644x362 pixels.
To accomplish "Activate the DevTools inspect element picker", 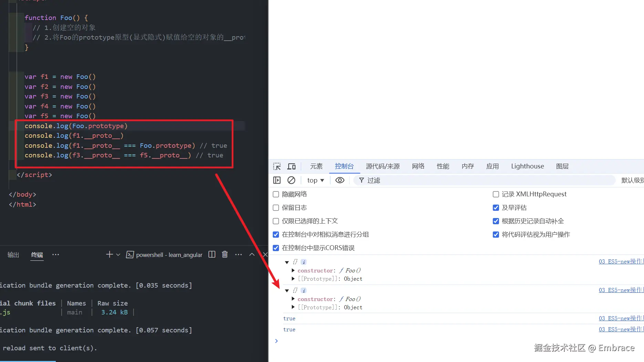I will coord(277,166).
